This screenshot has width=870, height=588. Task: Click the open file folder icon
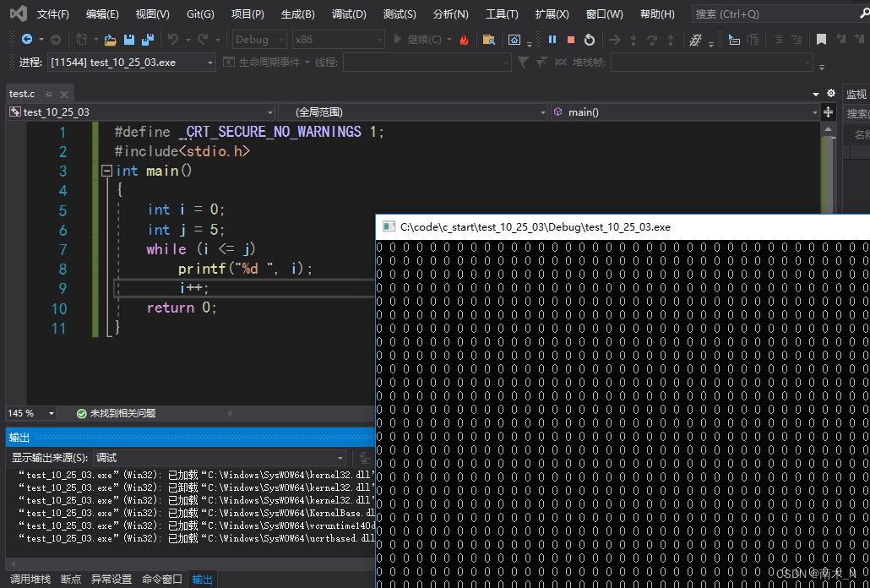click(x=111, y=40)
